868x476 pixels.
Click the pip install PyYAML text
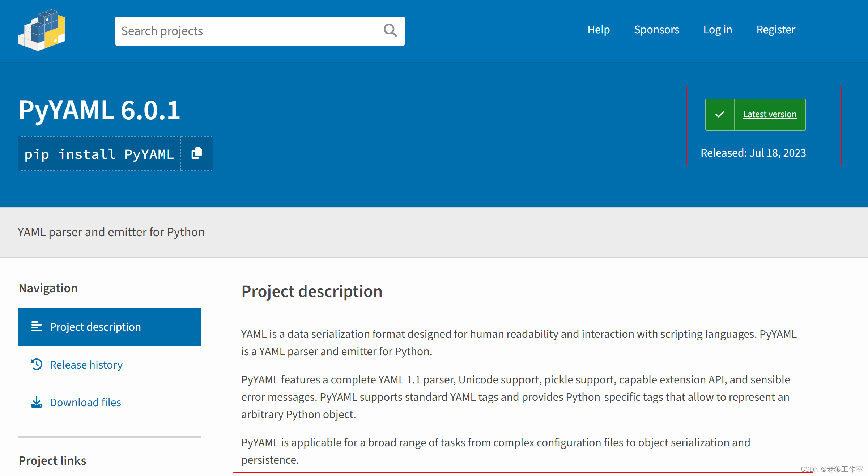tap(99, 154)
